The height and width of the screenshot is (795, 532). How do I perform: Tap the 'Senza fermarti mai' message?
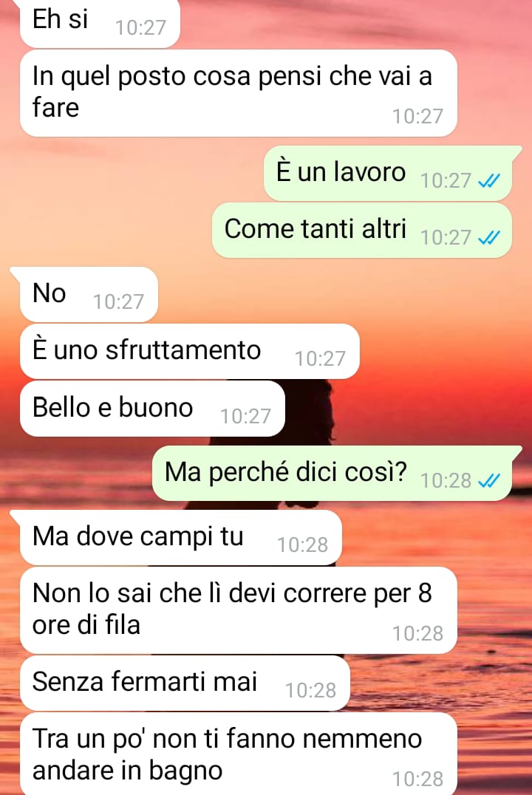[185, 683]
